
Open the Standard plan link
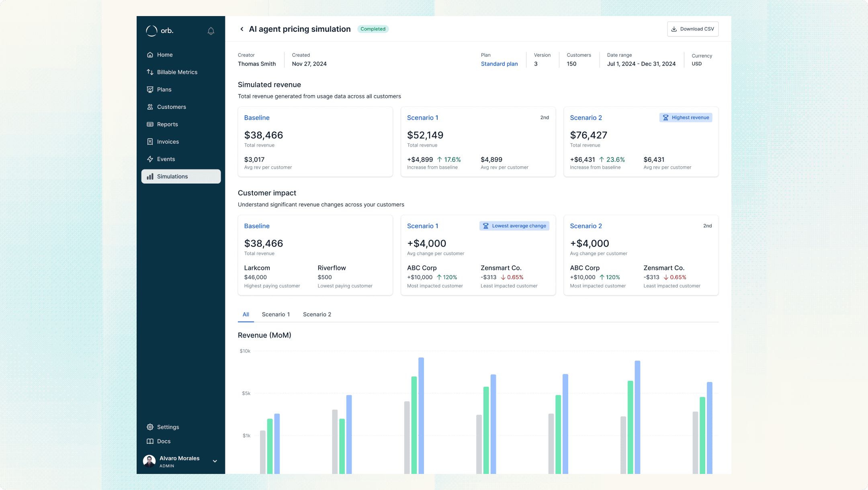click(499, 64)
